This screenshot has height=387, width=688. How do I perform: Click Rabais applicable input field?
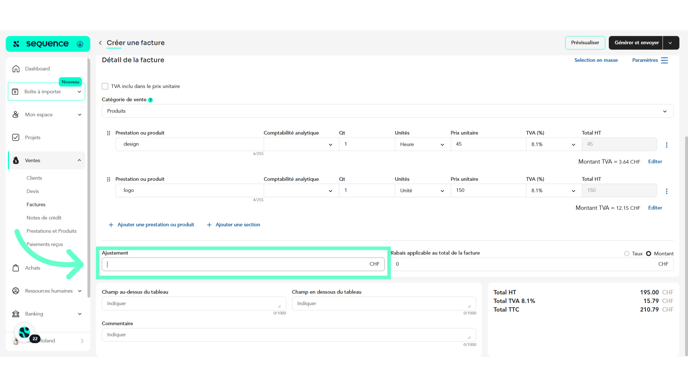(532, 264)
